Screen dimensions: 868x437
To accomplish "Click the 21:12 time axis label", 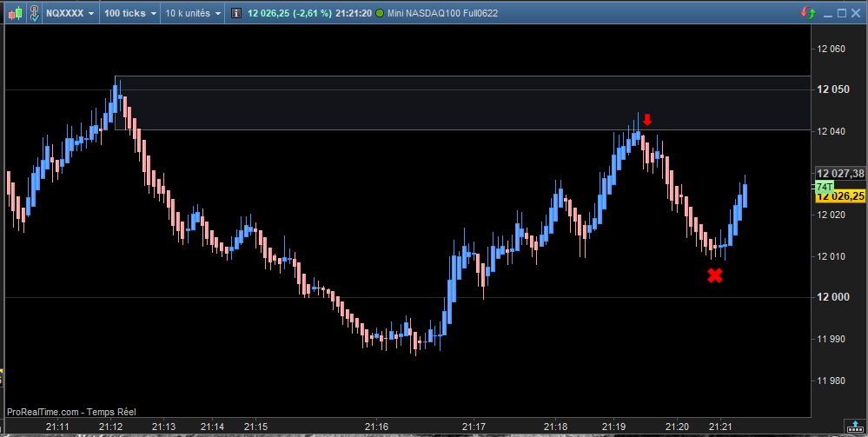I will [x=110, y=427].
